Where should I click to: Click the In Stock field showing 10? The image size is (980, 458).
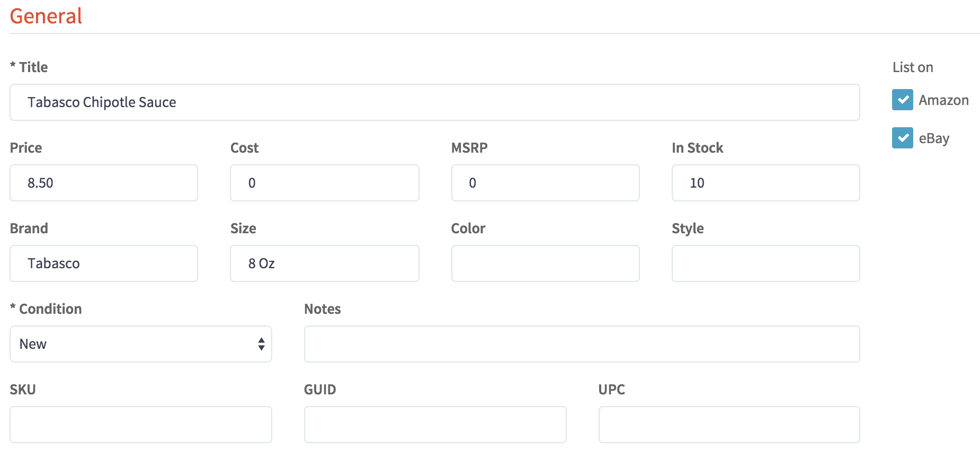pyautogui.click(x=765, y=183)
